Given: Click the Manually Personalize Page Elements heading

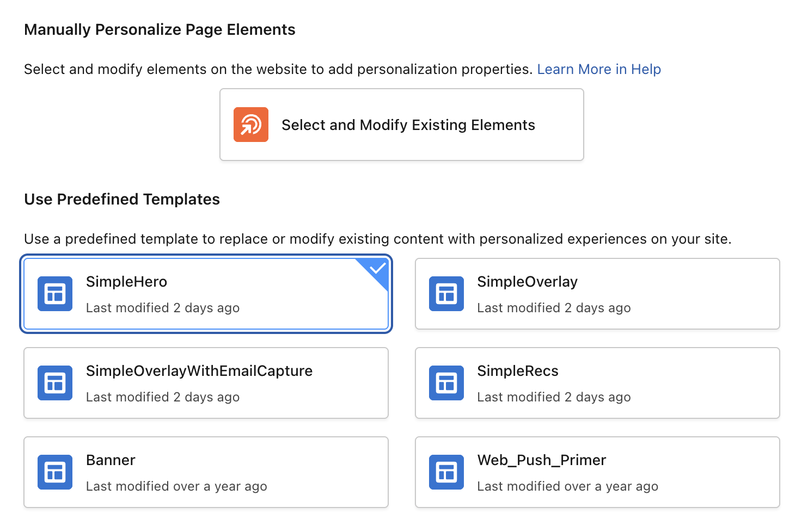Looking at the screenshot, I should tap(160, 29).
